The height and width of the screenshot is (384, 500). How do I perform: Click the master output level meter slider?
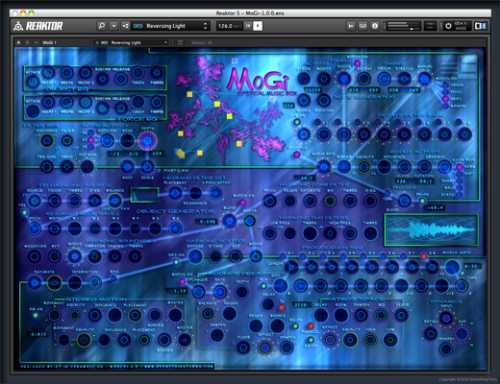pyautogui.click(x=402, y=26)
